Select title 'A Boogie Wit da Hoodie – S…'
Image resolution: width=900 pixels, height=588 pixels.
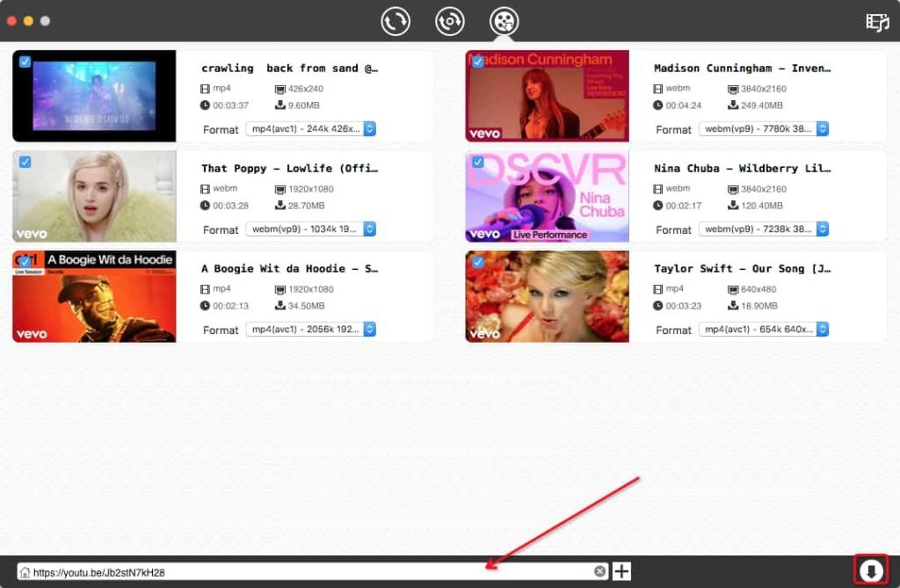click(289, 269)
